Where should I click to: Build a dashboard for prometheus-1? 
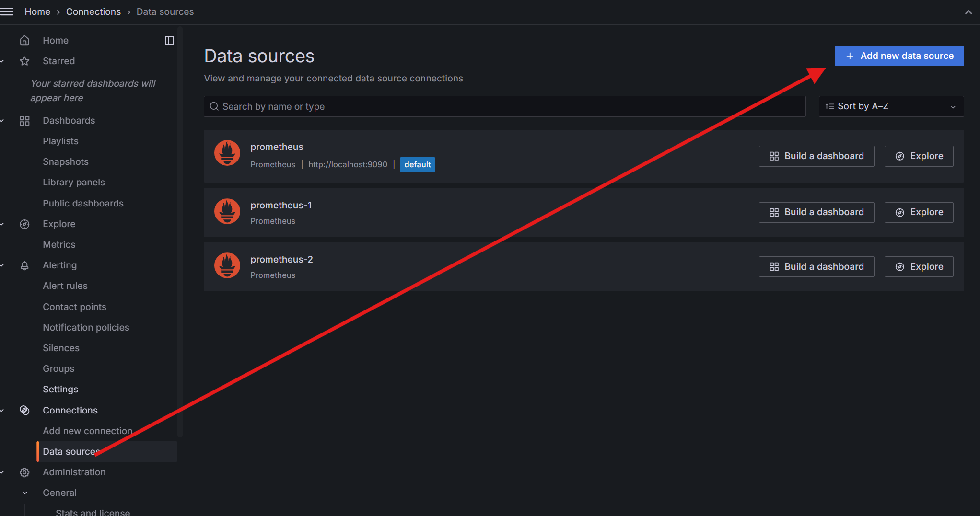[x=817, y=212]
